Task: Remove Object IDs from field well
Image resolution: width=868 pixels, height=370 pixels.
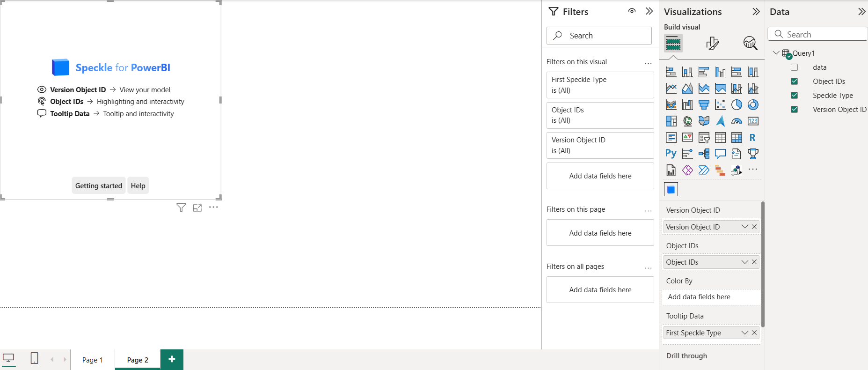Action: point(754,262)
